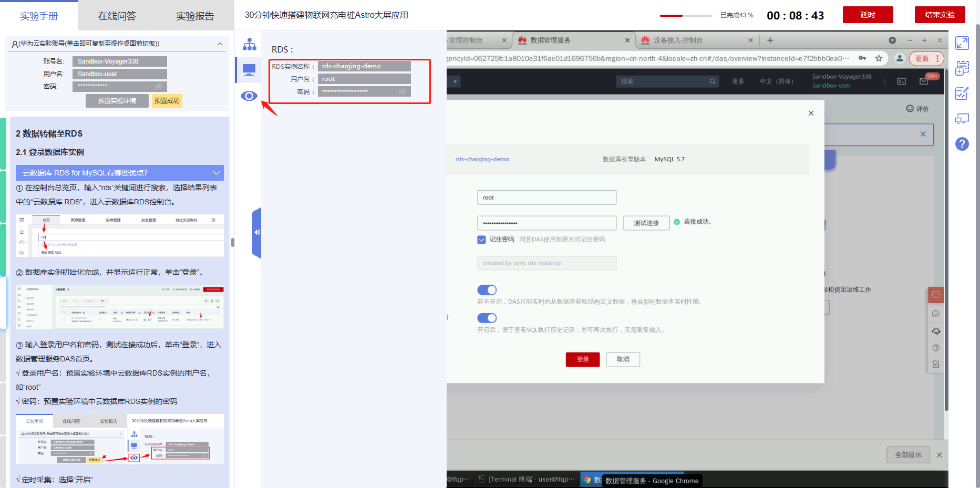This screenshot has height=488, width=980.
Task: Switch to the 设备接入-控制台 browser tab
Action: pos(697,40)
